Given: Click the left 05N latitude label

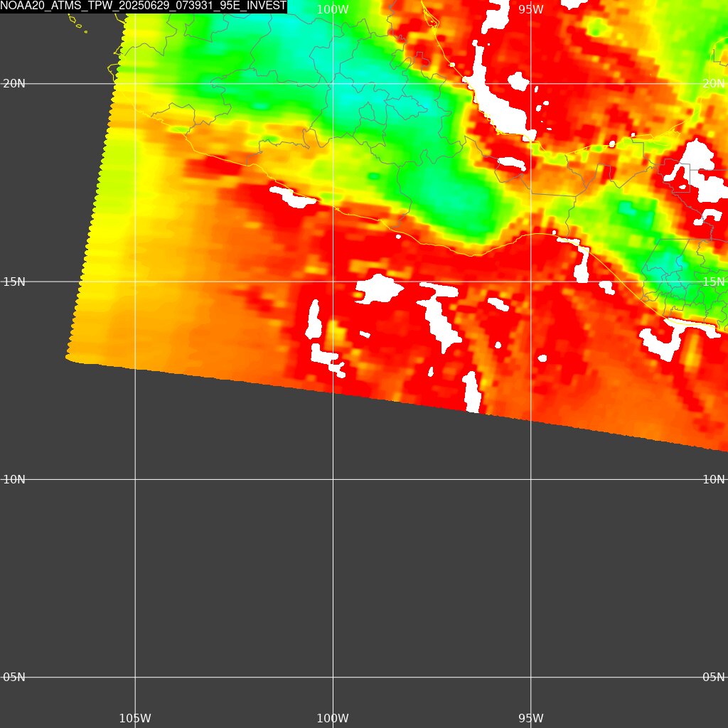Looking at the screenshot, I should 14,678.
